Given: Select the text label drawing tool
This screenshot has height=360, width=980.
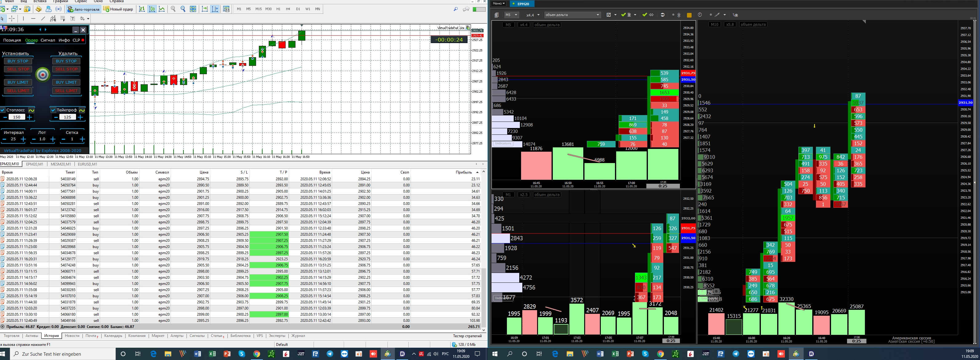Looking at the screenshot, I should coord(73,19).
